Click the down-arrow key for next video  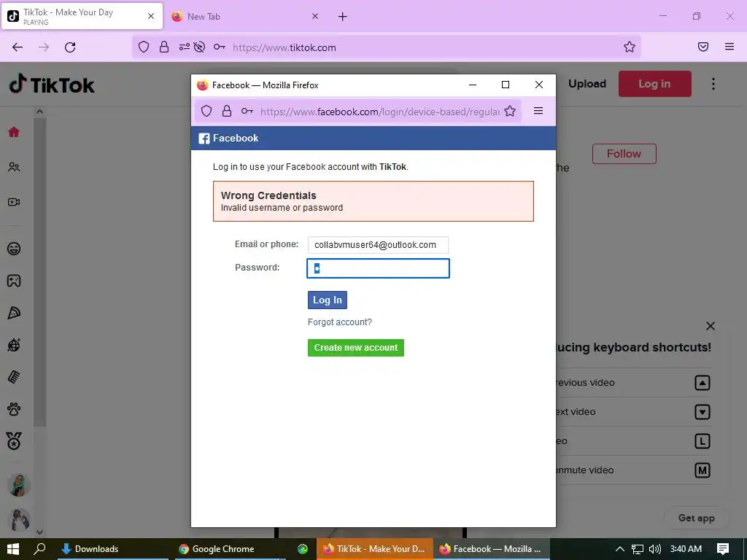pos(703,412)
